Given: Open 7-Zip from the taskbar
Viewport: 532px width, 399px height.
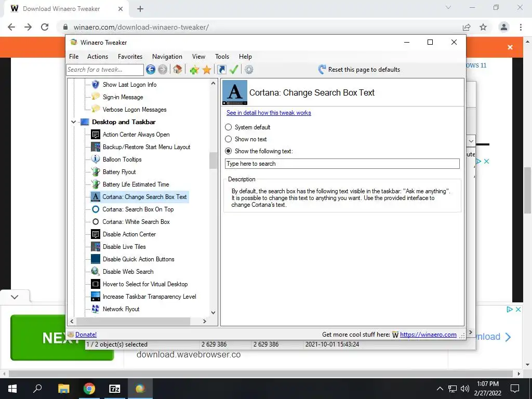Looking at the screenshot, I should click(115, 389).
